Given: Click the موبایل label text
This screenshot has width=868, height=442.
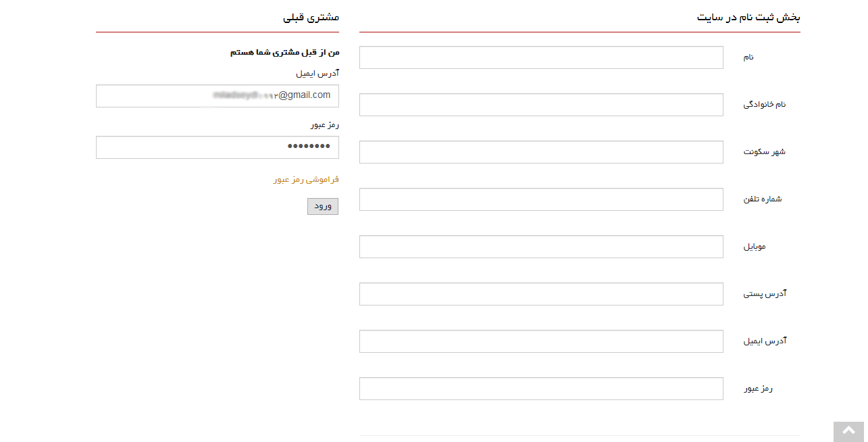Looking at the screenshot, I should click(x=755, y=247).
